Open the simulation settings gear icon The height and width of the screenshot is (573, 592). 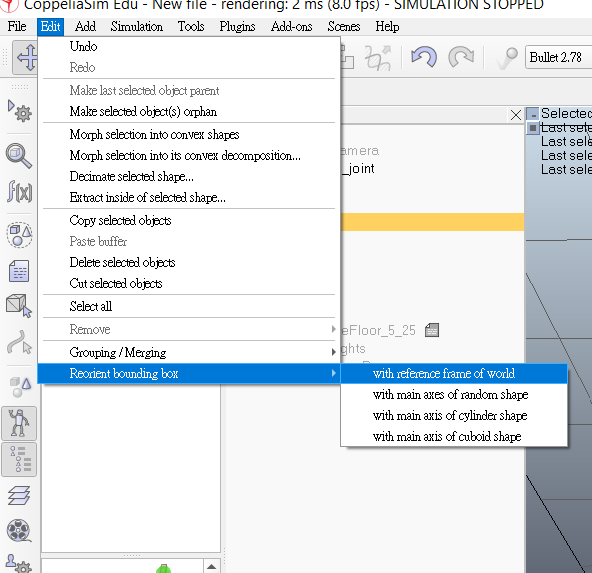(x=19, y=111)
